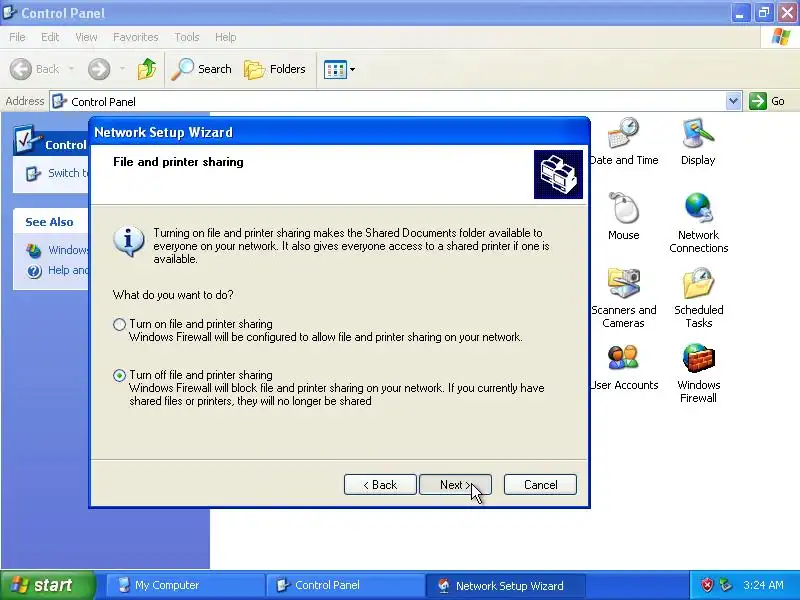Open the Help menu

(x=226, y=37)
